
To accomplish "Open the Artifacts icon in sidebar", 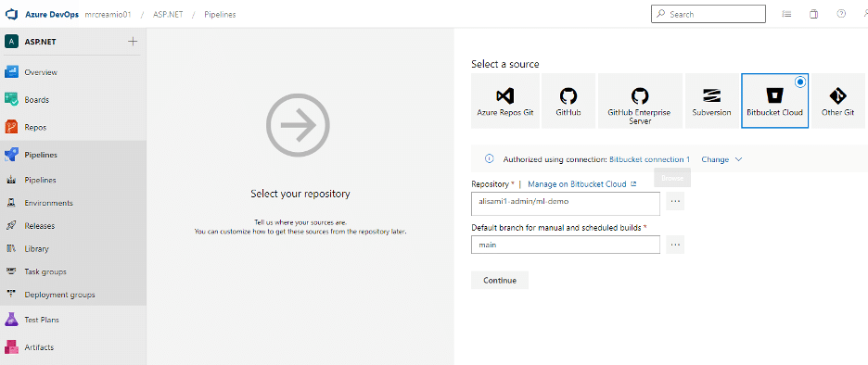I will coord(12,347).
